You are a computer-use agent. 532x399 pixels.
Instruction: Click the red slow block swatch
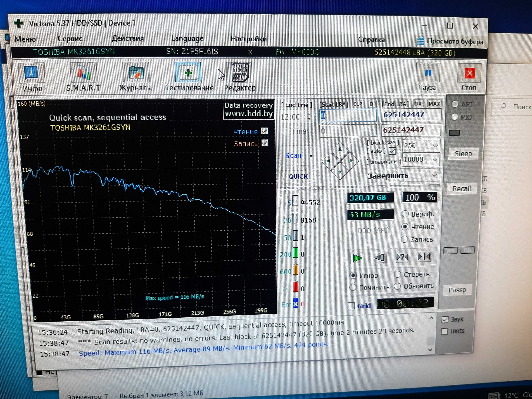296,287
